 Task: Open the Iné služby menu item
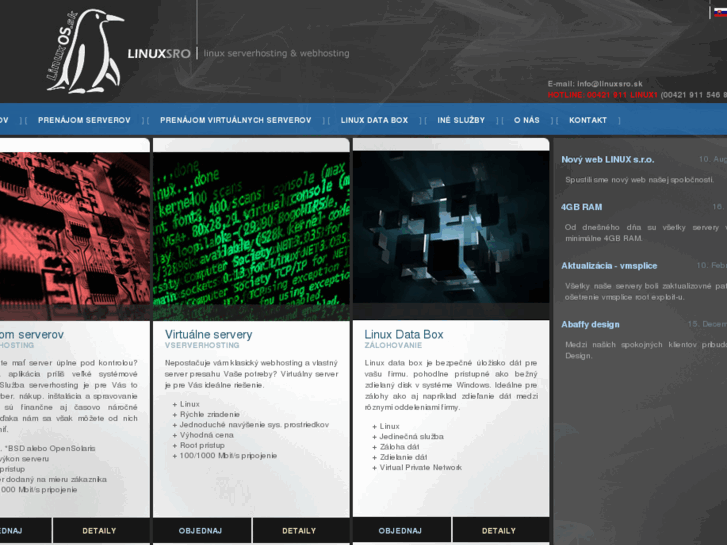pos(461,120)
